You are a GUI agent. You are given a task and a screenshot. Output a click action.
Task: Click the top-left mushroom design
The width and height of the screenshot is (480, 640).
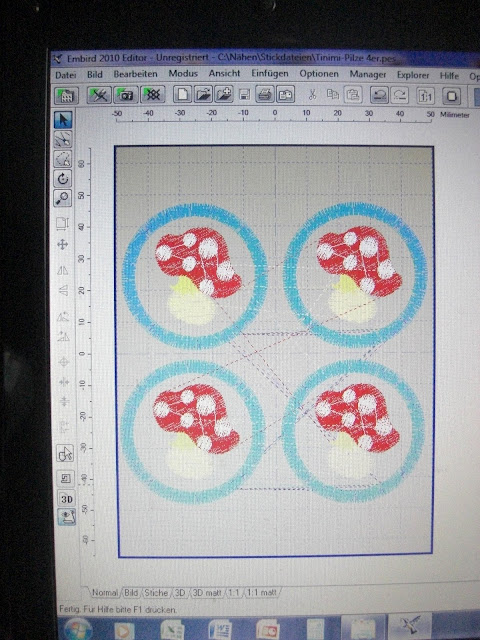[x=195, y=276]
